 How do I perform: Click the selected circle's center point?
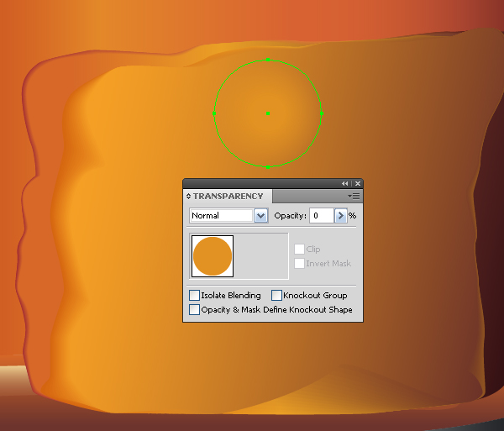(268, 113)
